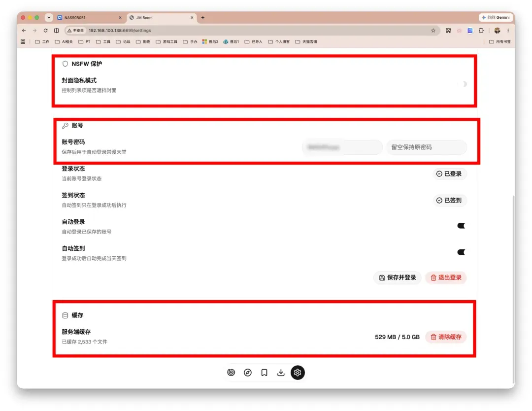
Task: Open the home spiral icon in bottom nav
Action: click(231, 372)
